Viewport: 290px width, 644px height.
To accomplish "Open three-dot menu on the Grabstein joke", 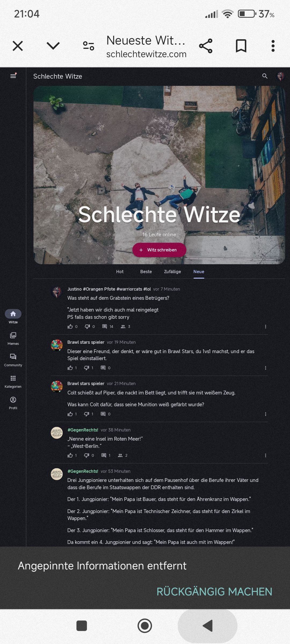I will [266, 327].
